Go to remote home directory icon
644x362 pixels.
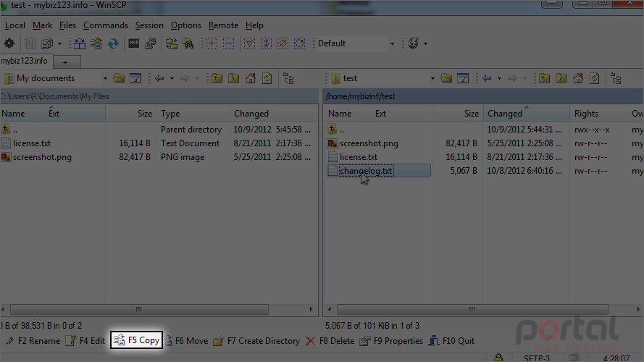click(x=578, y=78)
